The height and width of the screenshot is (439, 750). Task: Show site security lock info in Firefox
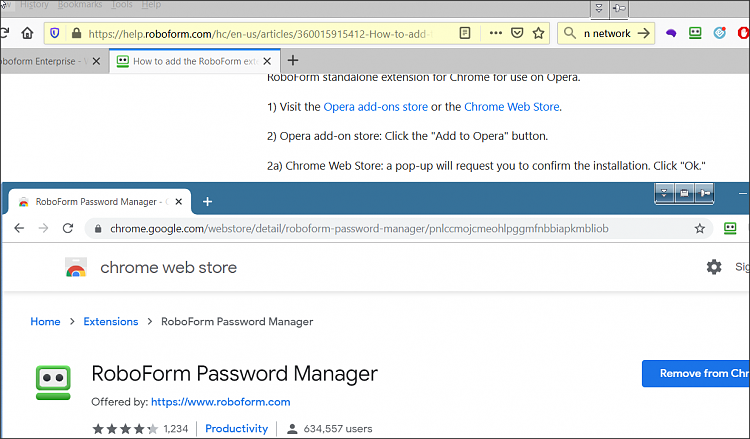(x=76, y=33)
